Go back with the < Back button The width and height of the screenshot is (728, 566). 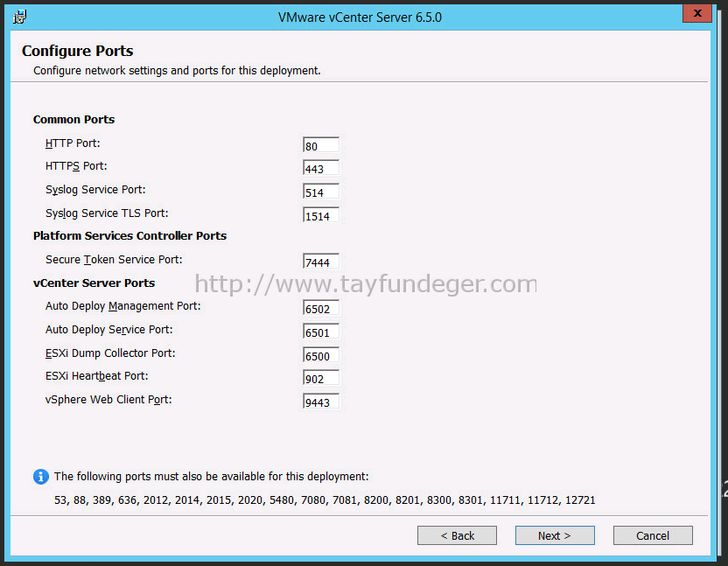(457, 535)
